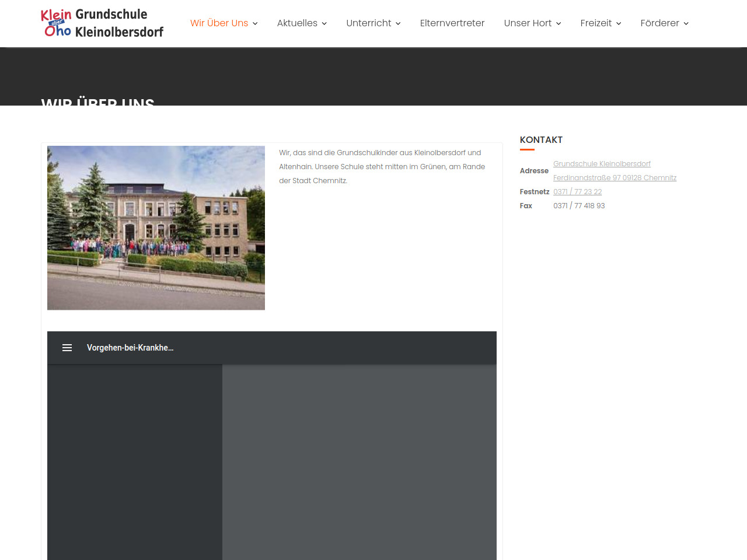Expand the Aktuelles menu chevron

324,23
